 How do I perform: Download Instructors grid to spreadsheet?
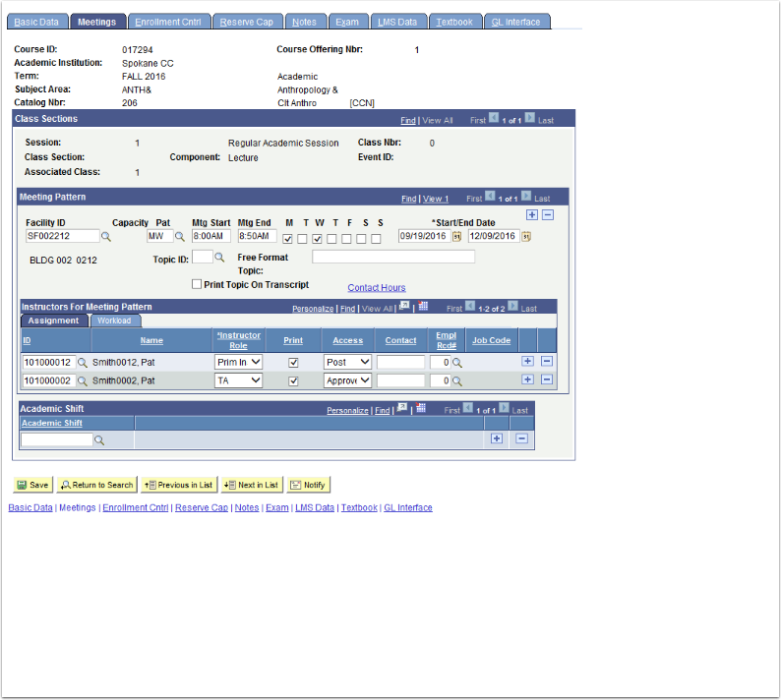pos(423,306)
